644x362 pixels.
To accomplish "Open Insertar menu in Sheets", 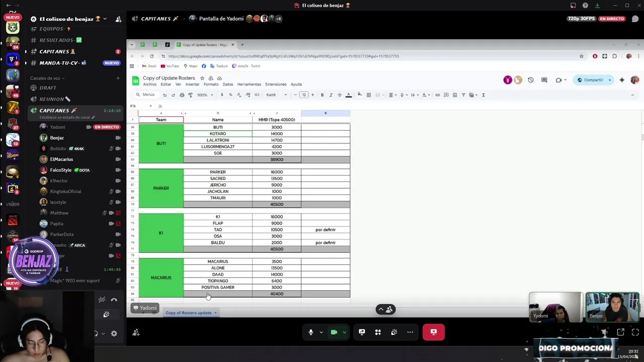I will tap(192, 84).
